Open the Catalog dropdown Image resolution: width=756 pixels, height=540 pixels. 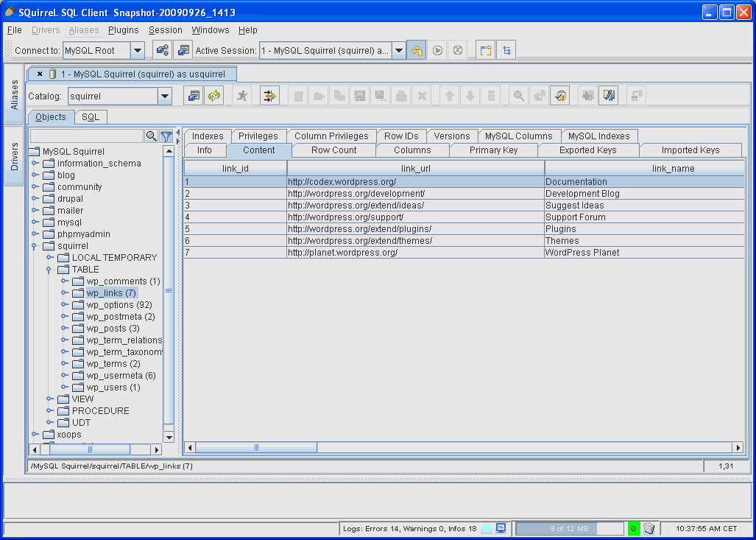click(165, 96)
